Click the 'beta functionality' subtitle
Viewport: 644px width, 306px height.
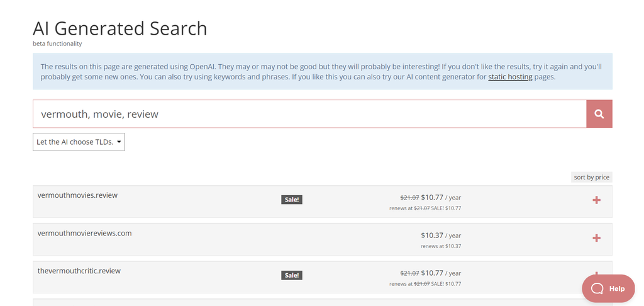coord(57,44)
